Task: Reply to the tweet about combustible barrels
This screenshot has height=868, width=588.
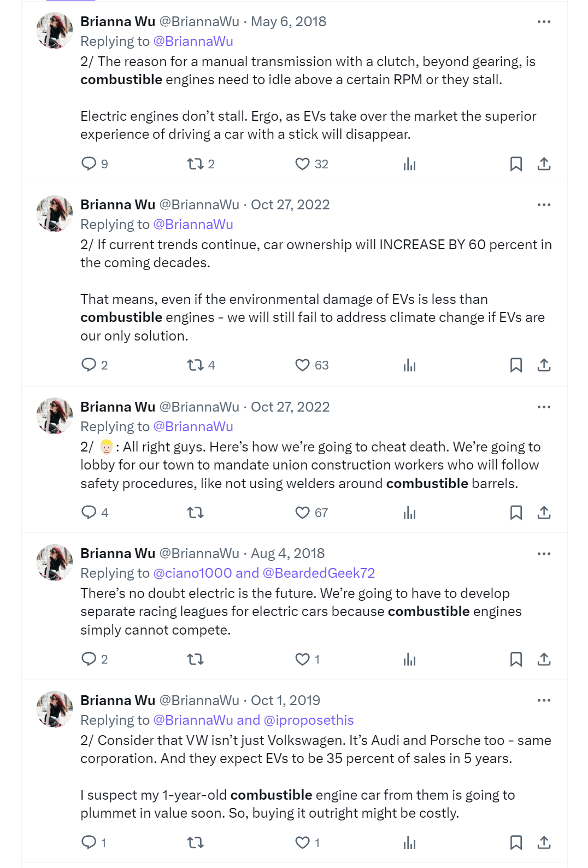Action: coord(89,512)
